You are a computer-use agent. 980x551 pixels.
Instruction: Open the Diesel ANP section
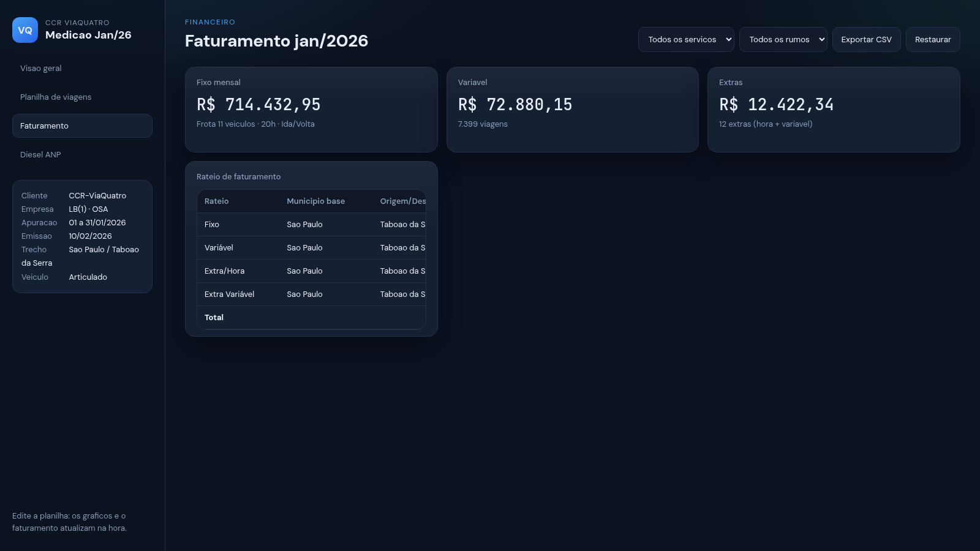click(82, 155)
